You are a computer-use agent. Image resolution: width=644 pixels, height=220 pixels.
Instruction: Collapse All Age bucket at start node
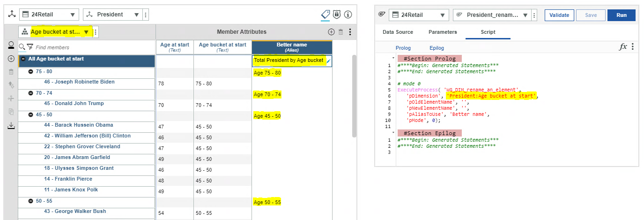click(23, 59)
